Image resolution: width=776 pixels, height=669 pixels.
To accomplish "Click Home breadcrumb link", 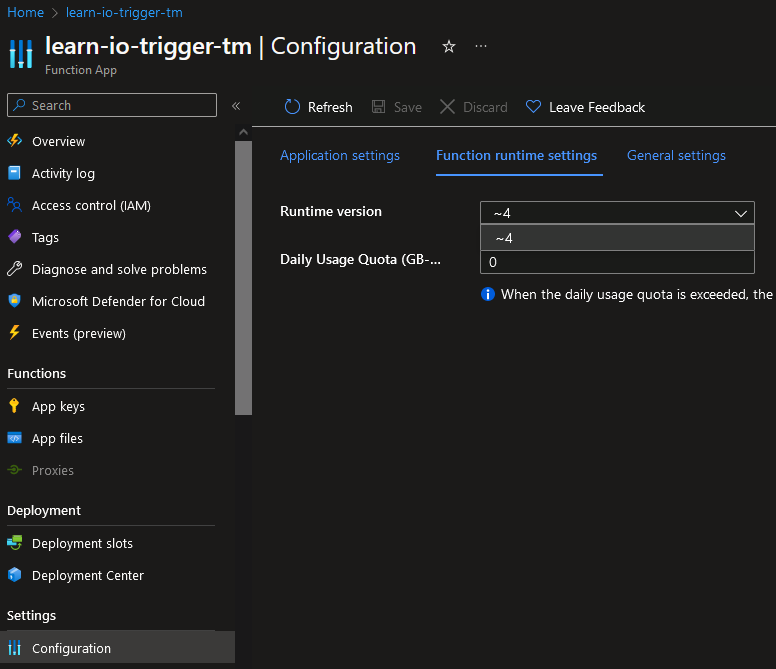I will coord(25,13).
